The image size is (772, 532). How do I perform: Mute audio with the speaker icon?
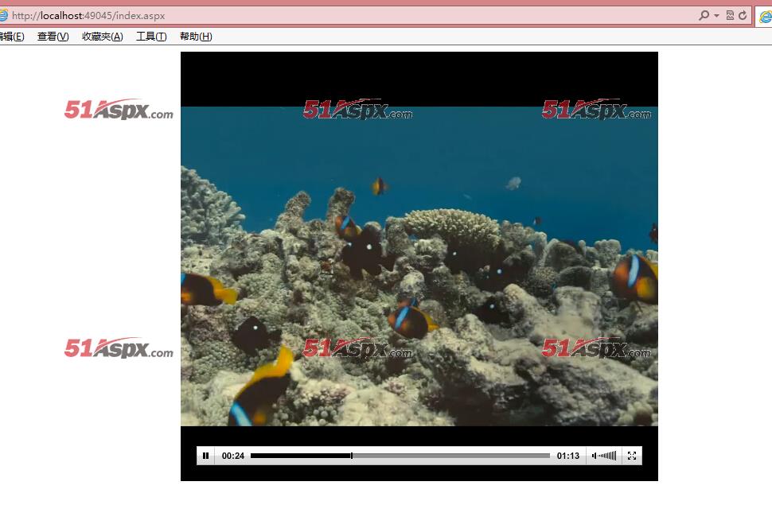click(x=595, y=456)
